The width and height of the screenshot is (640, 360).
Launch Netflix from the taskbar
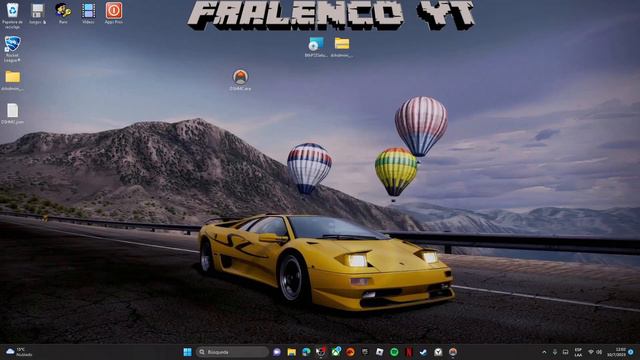tap(409, 352)
